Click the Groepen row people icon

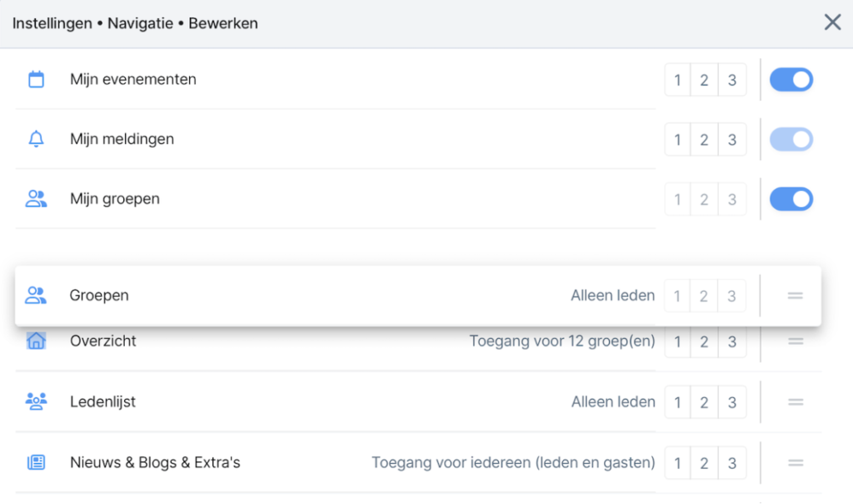click(36, 296)
